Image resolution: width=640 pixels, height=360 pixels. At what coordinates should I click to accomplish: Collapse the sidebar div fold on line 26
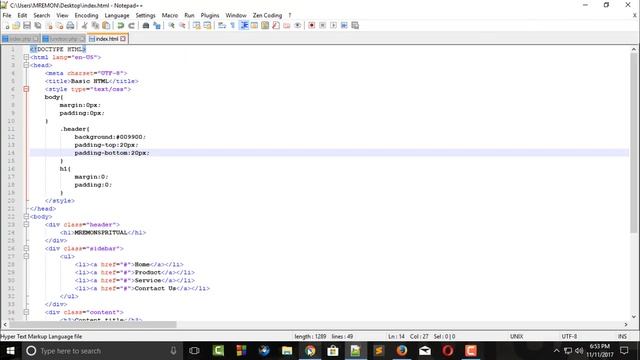(26, 249)
